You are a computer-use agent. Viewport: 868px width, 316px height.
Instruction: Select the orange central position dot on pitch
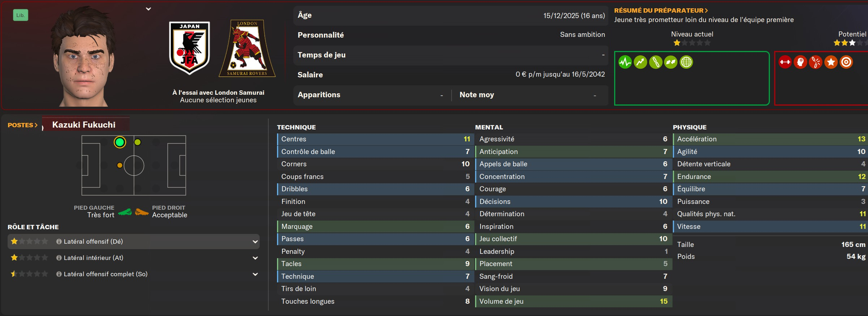coord(119,165)
